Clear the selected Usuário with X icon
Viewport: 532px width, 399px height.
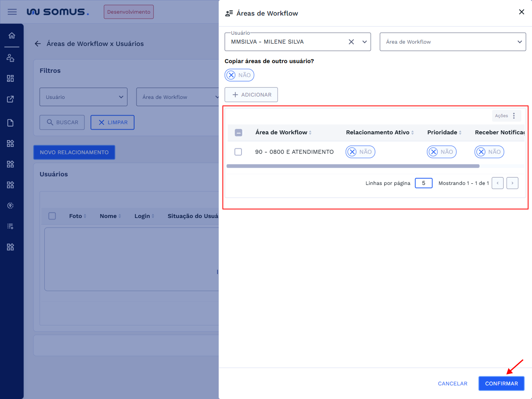pyautogui.click(x=351, y=42)
